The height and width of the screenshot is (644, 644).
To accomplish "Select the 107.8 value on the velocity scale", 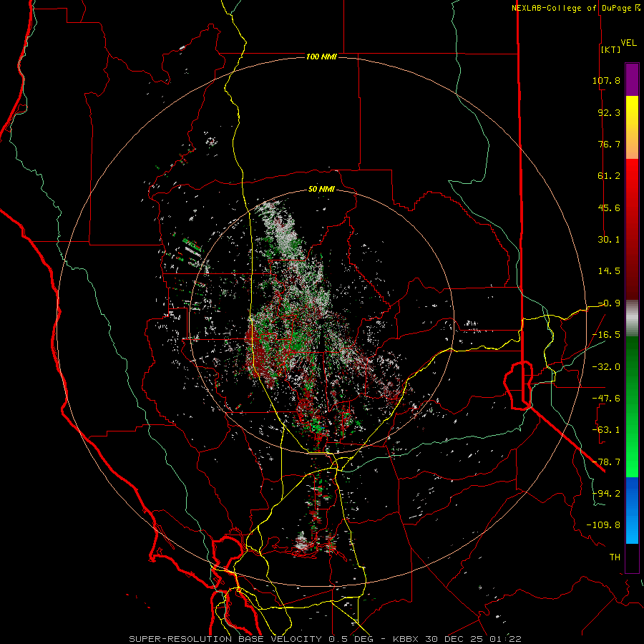I will 606,80.
